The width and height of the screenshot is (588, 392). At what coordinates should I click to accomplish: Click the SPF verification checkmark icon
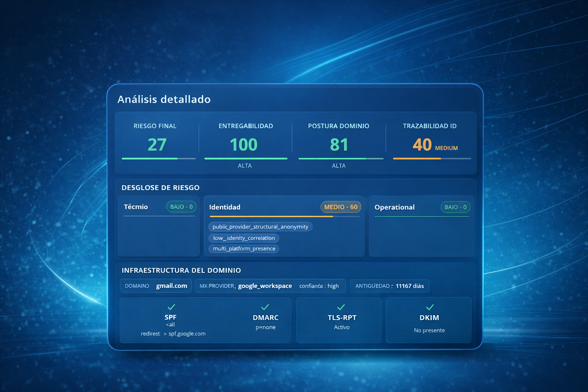(x=171, y=306)
